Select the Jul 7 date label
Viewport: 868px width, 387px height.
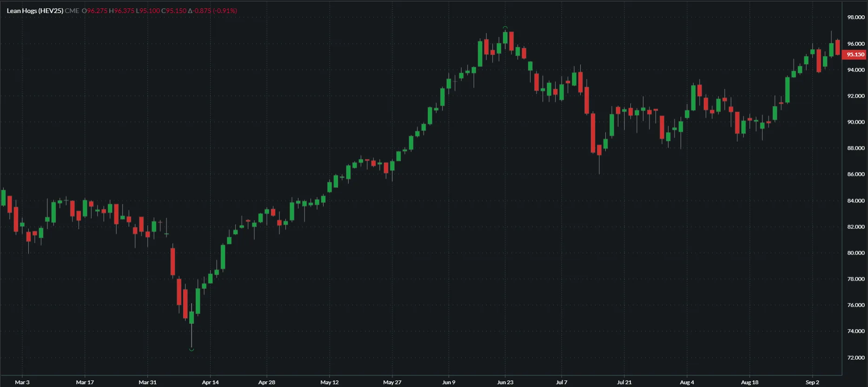562,382
